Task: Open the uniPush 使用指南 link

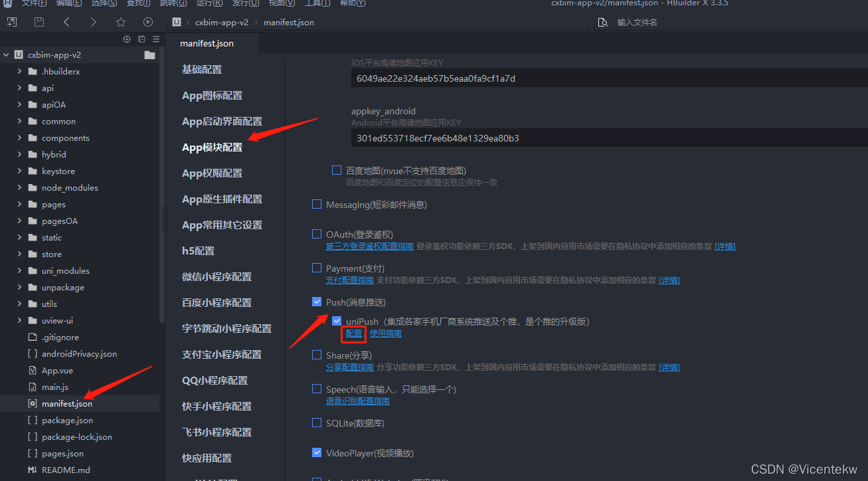Action: coord(386,333)
